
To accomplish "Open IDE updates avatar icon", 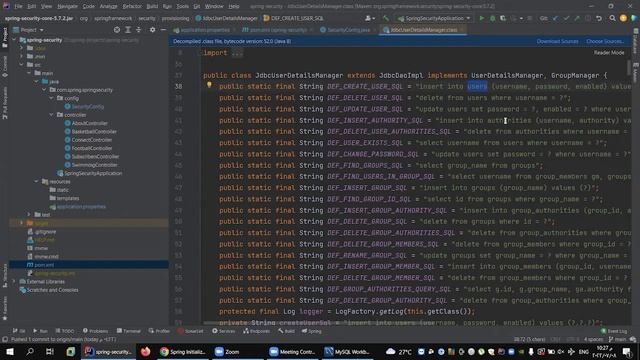I will coord(623,18).
